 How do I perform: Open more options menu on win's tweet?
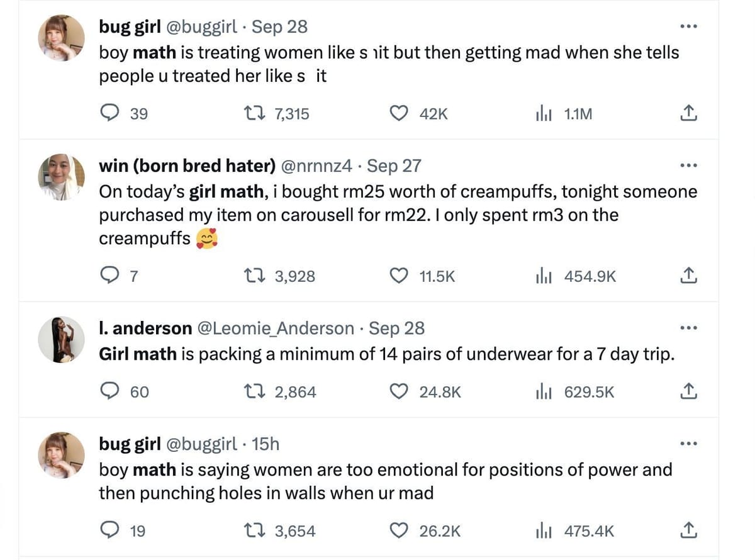click(688, 164)
